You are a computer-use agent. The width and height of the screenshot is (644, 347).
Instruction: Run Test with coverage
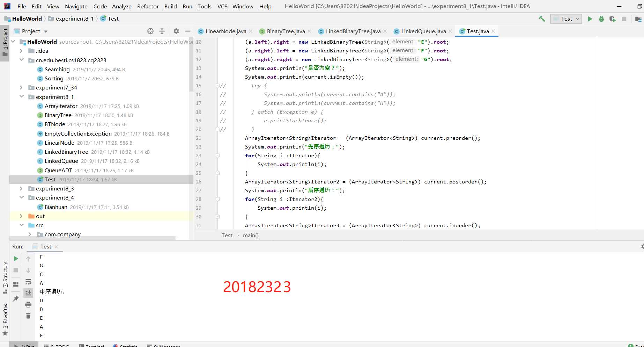click(x=613, y=19)
